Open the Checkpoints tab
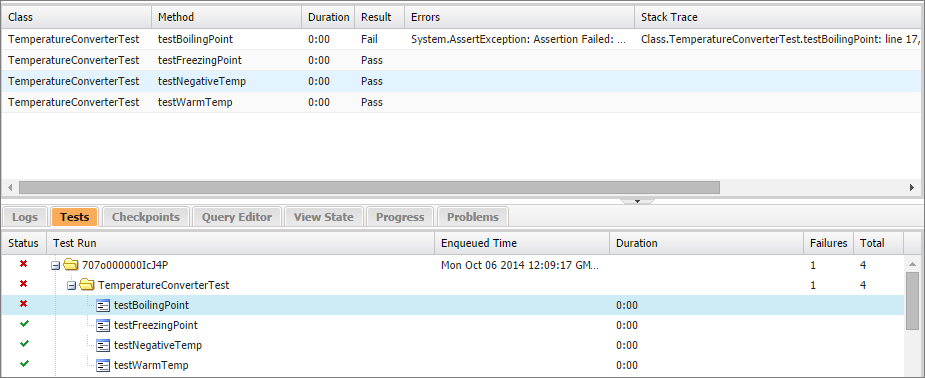 146,217
